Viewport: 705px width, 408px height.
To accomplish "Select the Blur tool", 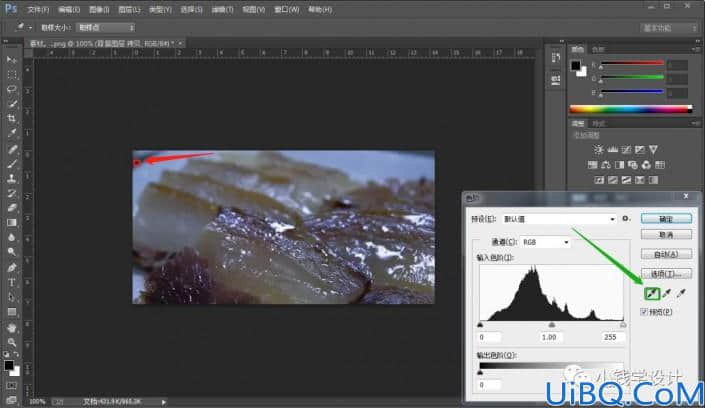I will tap(12, 238).
